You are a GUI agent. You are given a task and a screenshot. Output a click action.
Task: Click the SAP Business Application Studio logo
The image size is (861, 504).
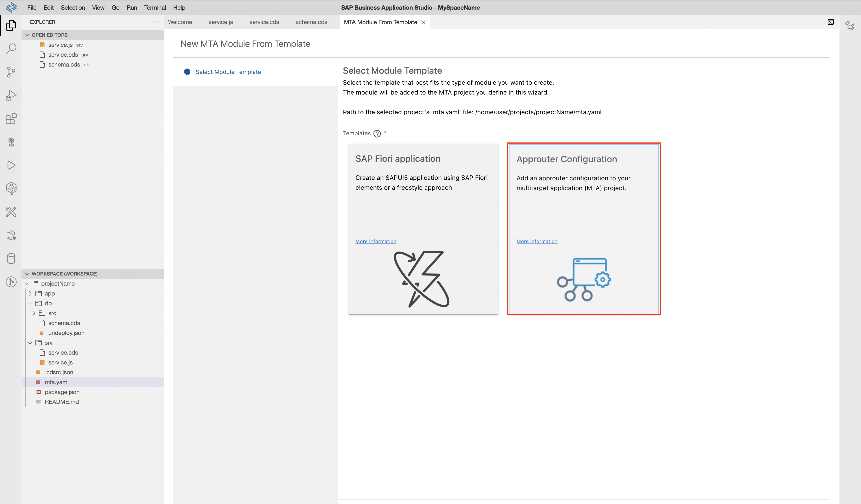pyautogui.click(x=11, y=7)
